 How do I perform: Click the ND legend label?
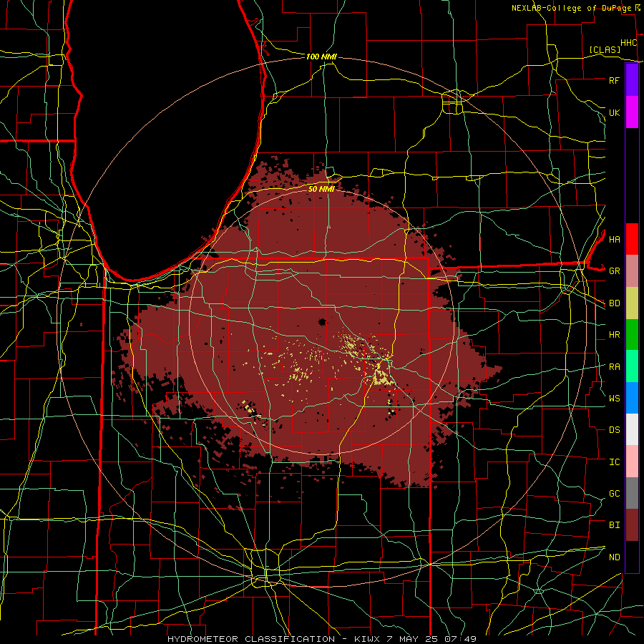click(614, 557)
